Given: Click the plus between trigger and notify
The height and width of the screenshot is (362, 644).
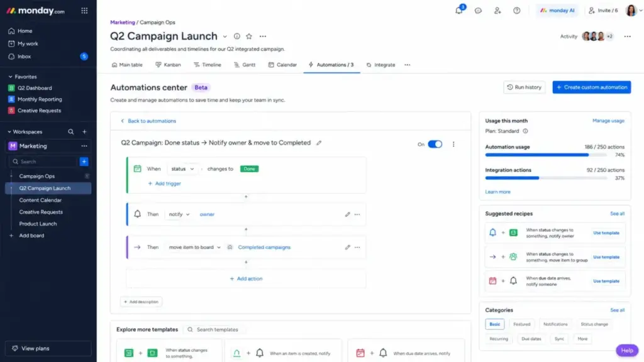Looking at the screenshot, I should coord(246,197).
